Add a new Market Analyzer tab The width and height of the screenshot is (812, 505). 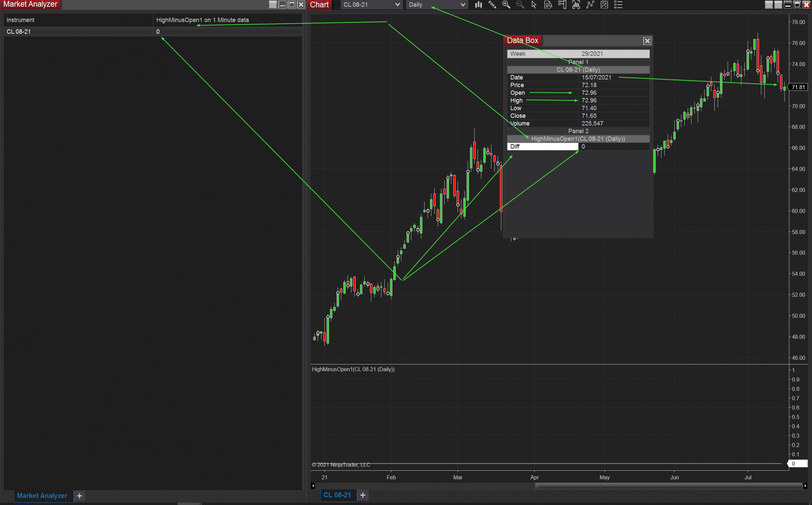pyautogui.click(x=80, y=496)
